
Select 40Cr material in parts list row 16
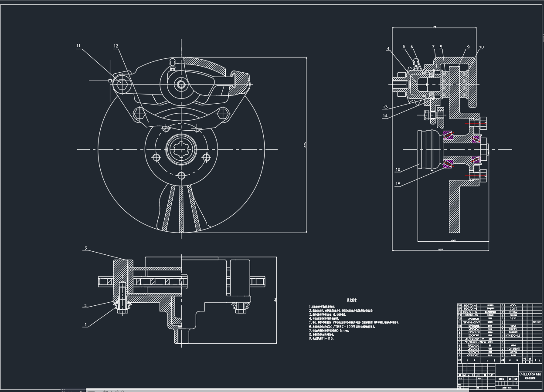(513, 305)
